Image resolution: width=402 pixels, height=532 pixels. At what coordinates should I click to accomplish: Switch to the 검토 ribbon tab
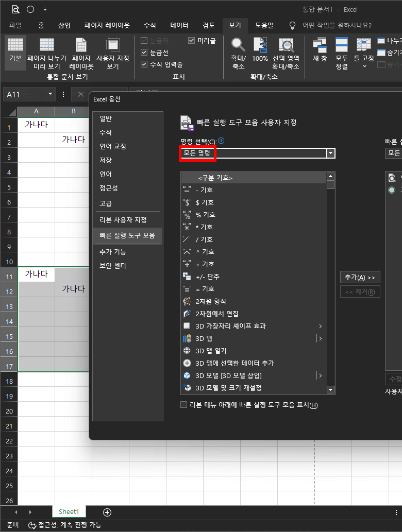coord(208,25)
